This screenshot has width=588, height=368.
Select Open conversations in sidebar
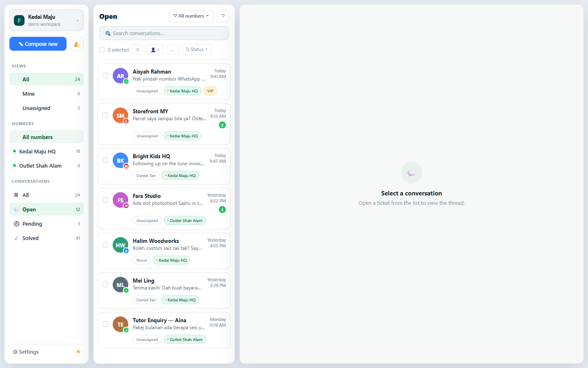pyautogui.click(x=47, y=209)
